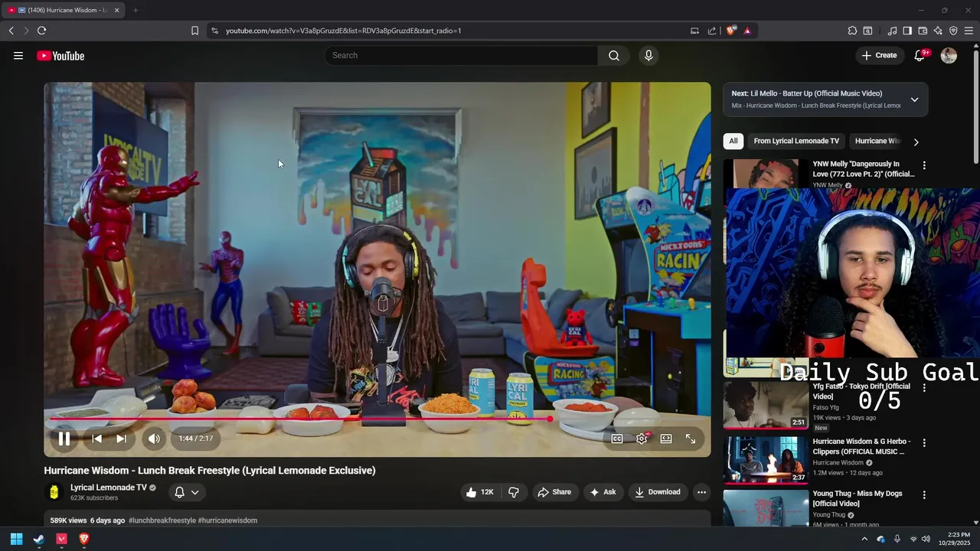Image resolution: width=980 pixels, height=551 pixels.
Task: Expand the Mix playlist panel chevron
Action: tap(914, 99)
